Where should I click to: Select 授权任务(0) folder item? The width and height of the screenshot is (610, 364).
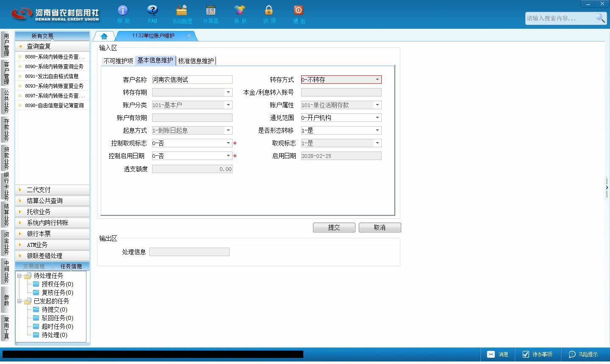pos(53,284)
